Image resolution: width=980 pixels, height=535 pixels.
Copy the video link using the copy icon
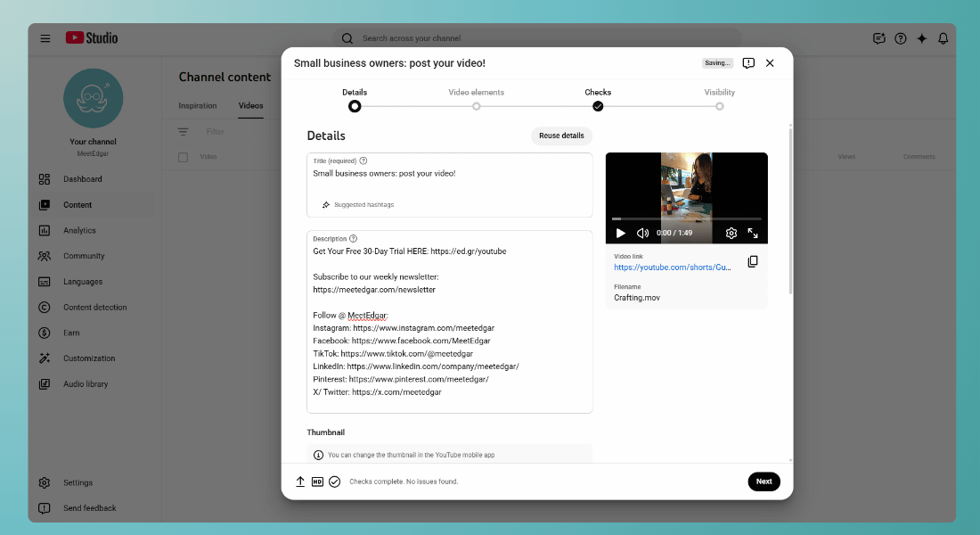[x=753, y=260]
